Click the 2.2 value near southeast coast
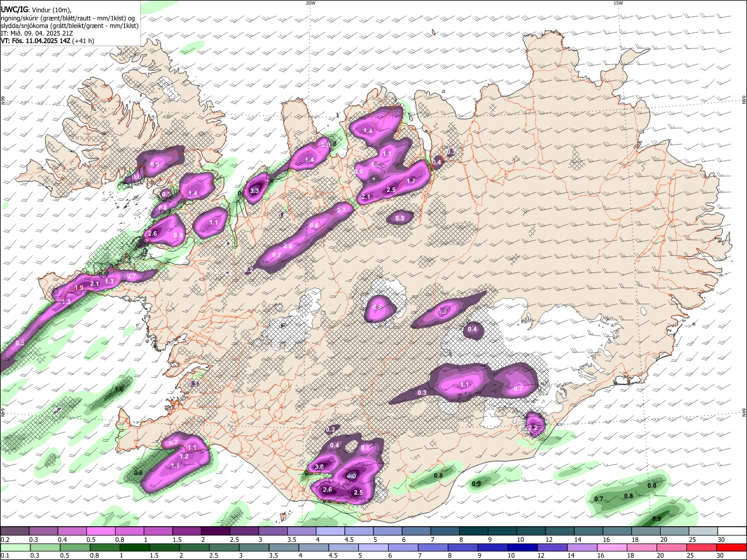Image resolution: width=747 pixels, height=560 pixels. (532, 428)
